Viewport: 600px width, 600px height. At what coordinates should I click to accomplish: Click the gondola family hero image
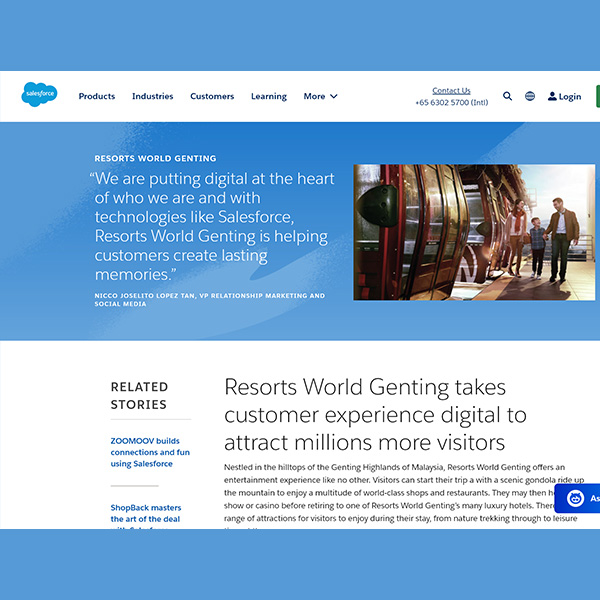[x=474, y=232]
